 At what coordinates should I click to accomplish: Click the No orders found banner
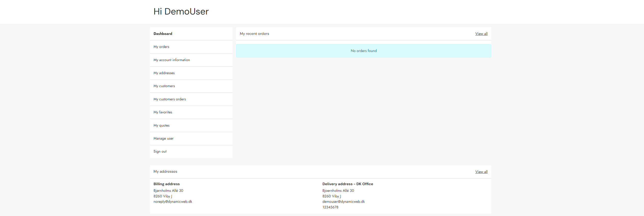click(364, 51)
